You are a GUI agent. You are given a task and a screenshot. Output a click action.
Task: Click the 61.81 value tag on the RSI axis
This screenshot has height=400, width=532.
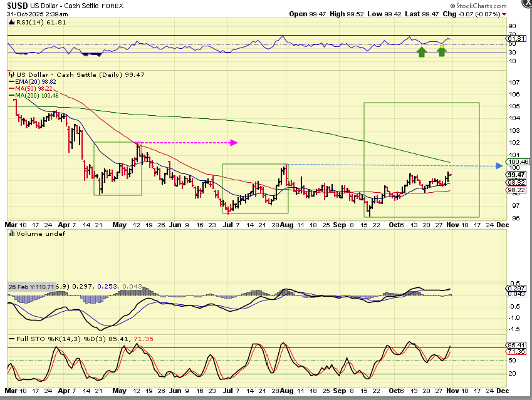516,38
